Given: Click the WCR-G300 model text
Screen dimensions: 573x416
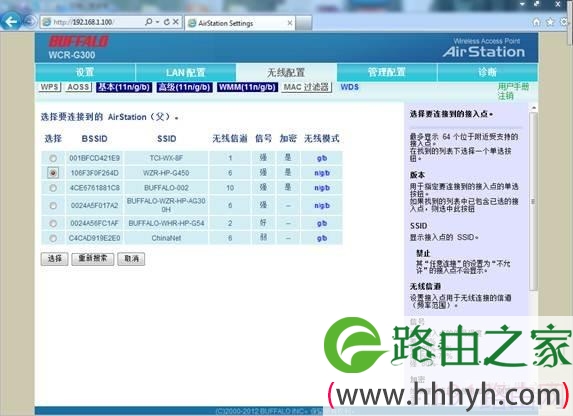Looking at the screenshot, I should click(x=72, y=55).
